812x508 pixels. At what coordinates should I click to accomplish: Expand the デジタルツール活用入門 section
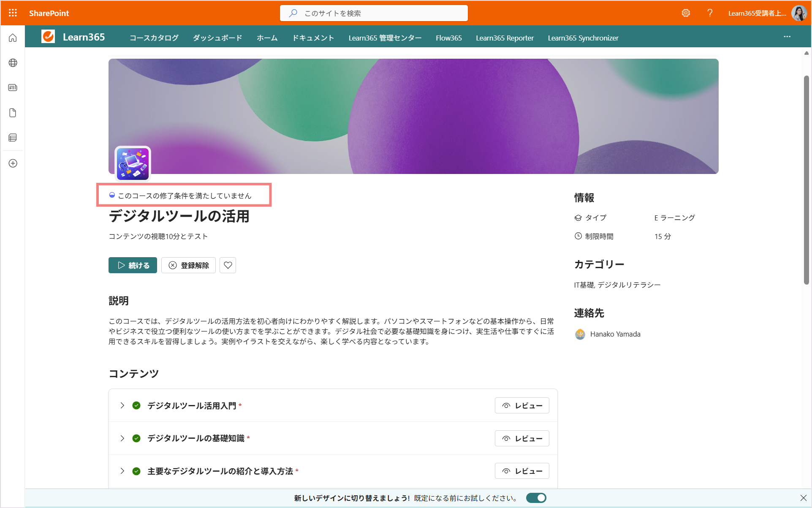point(122,405)
